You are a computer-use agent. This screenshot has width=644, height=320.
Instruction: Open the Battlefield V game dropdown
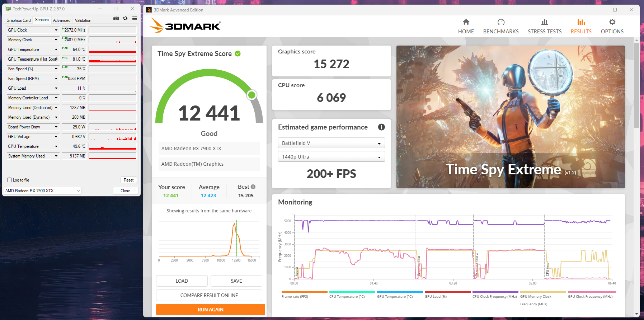pyautogui.click(x=331, y=143)
